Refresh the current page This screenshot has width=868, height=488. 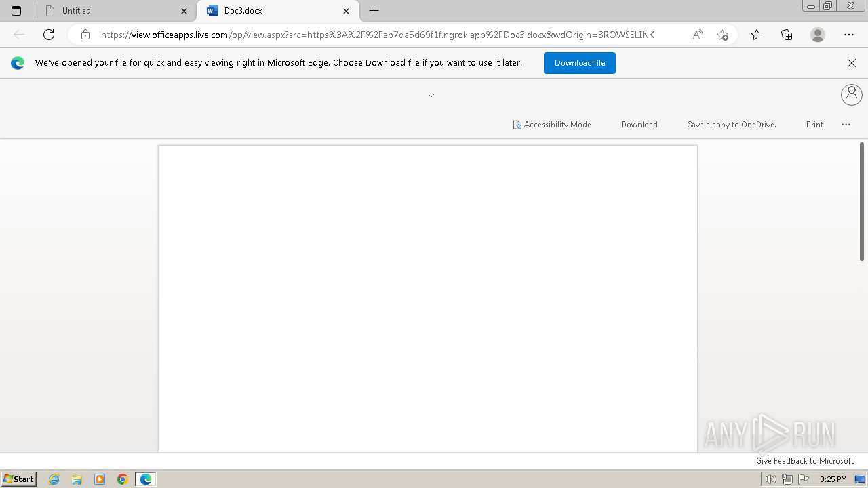click(49, 35)
